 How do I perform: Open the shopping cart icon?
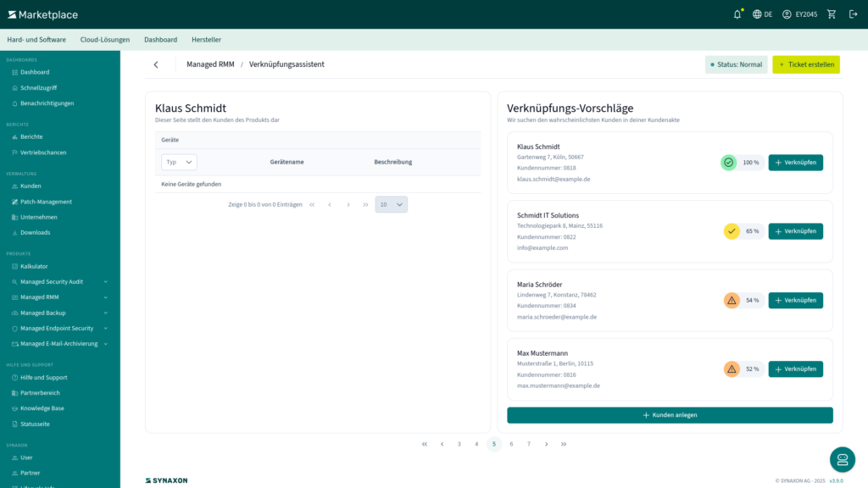pyautogui.click(x=832, y=14)
